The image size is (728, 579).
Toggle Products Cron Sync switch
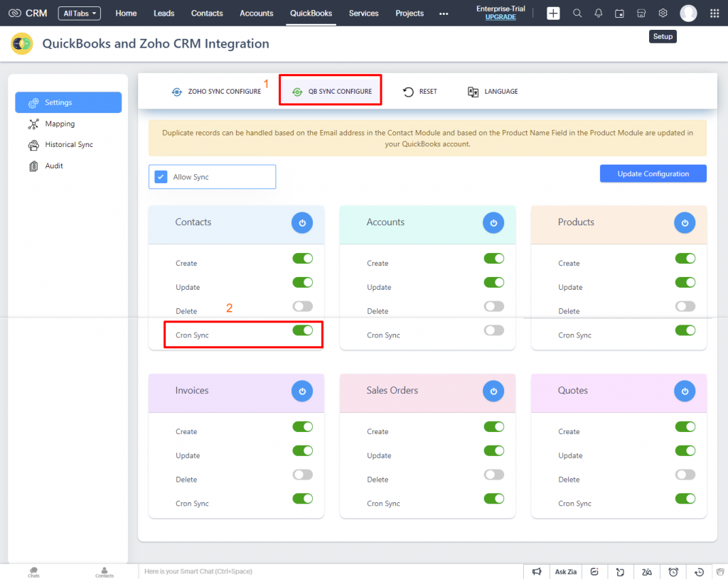685,330
